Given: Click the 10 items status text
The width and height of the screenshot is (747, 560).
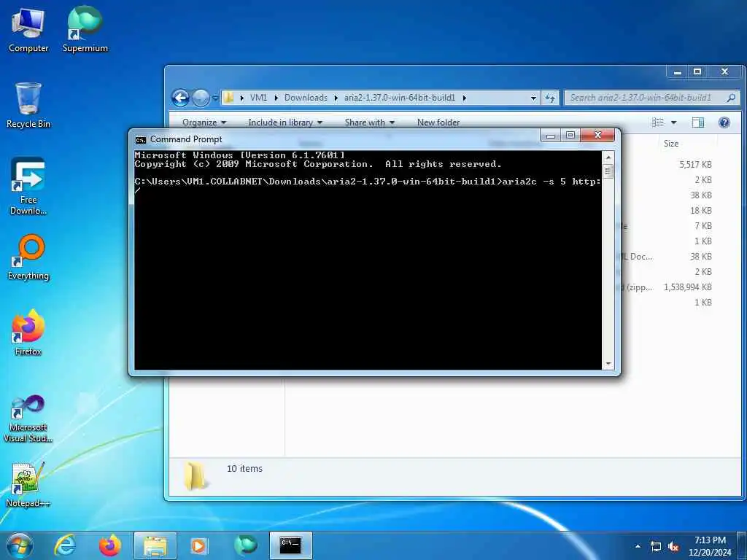Looking at the screenshot, I should coord(244,469).
